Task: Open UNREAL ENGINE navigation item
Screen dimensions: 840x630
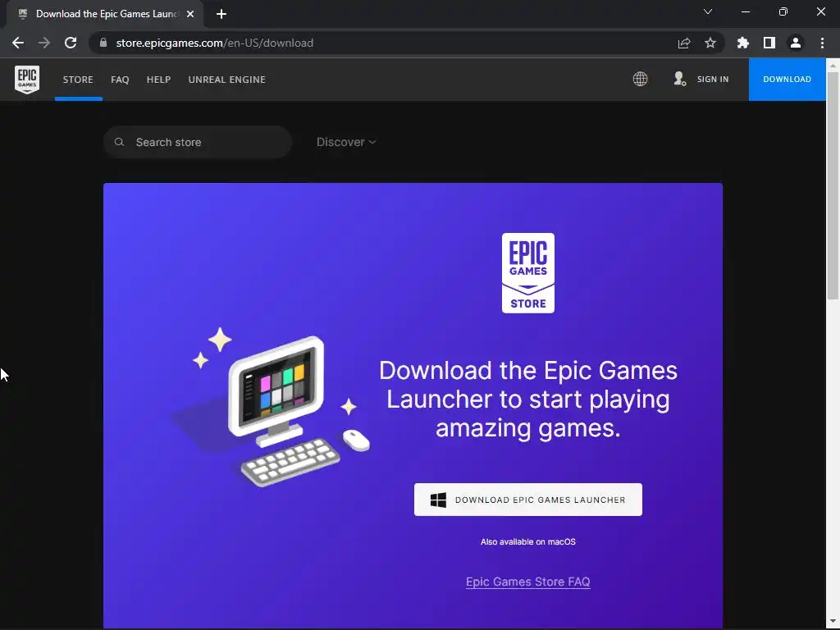Action: point(227,80)
